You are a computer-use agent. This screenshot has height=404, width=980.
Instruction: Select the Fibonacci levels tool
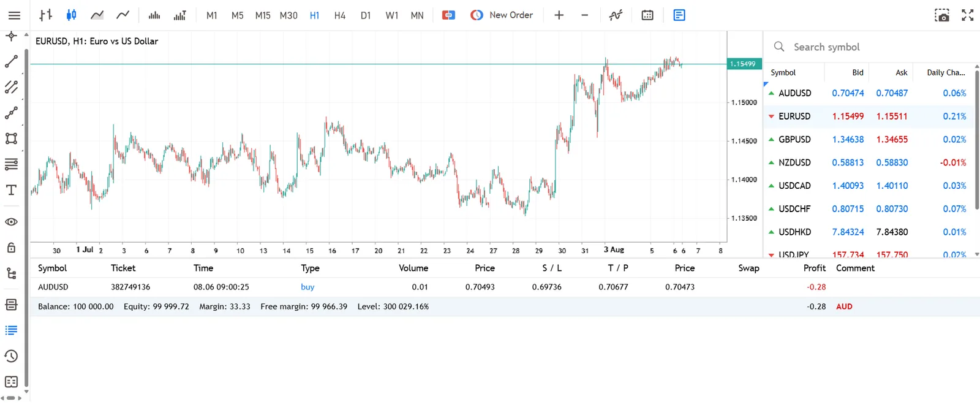[11, 164]
